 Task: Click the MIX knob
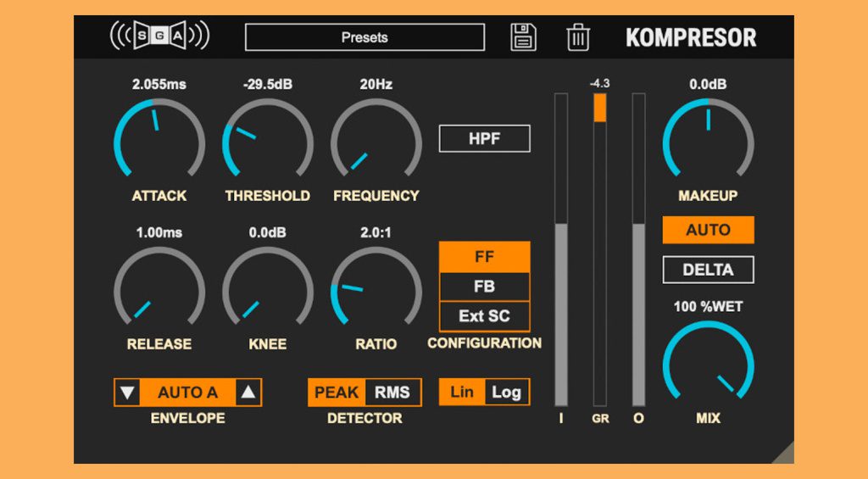[x=708, y=361]
